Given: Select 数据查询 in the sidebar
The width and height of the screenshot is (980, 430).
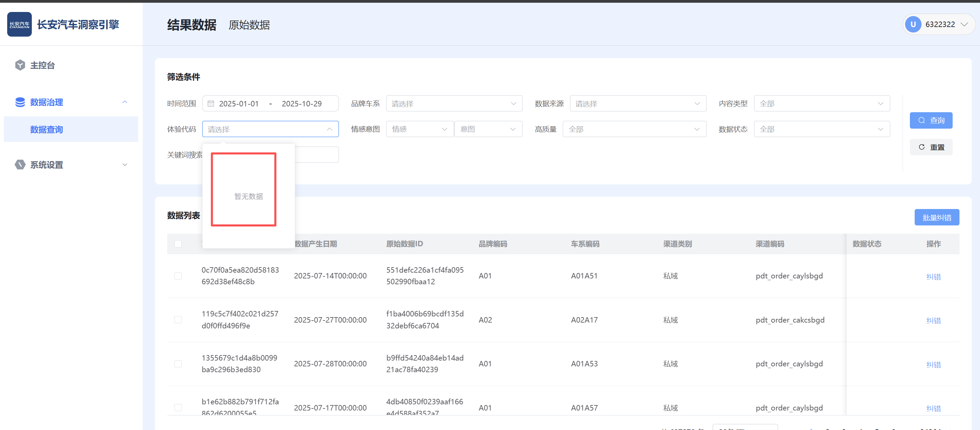Looking at the screenshot, I should [47, 129].
